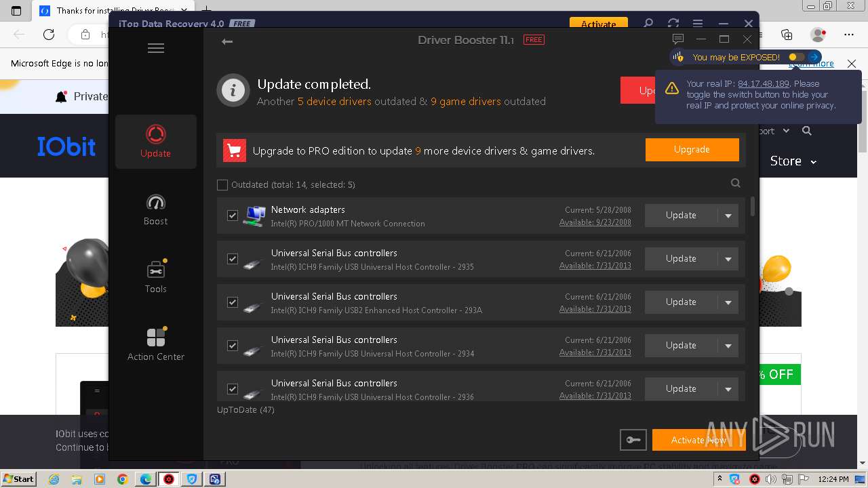
Task: Expand the UpToDate (47) section
Action: [245, 410]
